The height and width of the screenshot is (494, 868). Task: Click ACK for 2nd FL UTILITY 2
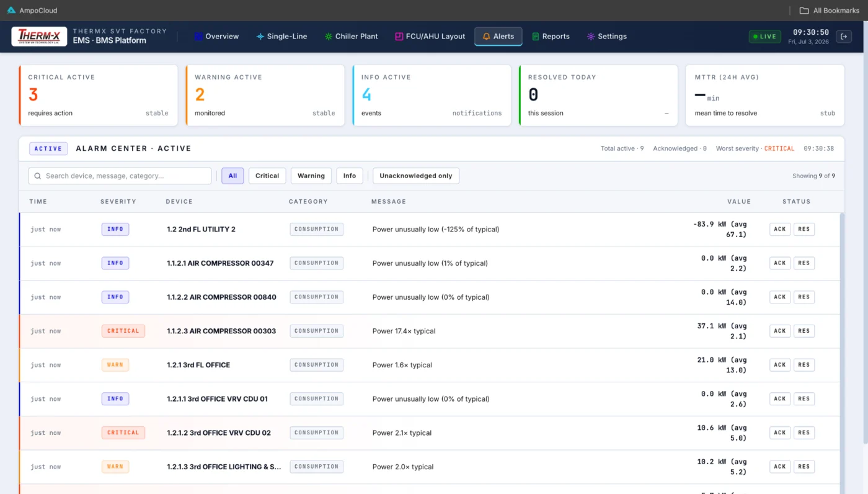point(780,229)
